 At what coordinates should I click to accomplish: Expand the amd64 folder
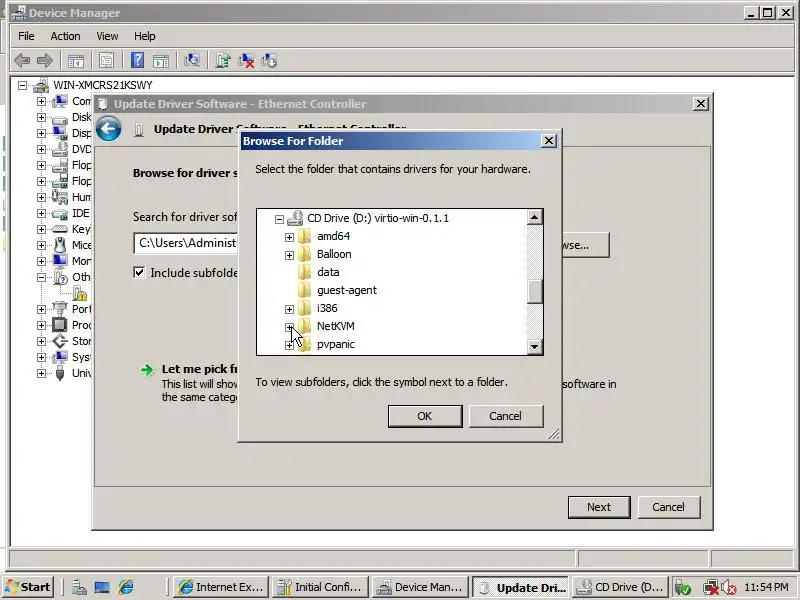pyautogui.click(x=289, y=237)
